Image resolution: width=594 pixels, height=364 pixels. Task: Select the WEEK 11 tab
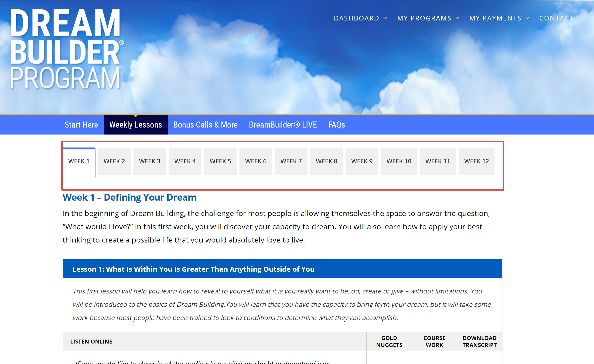point(437,161)
